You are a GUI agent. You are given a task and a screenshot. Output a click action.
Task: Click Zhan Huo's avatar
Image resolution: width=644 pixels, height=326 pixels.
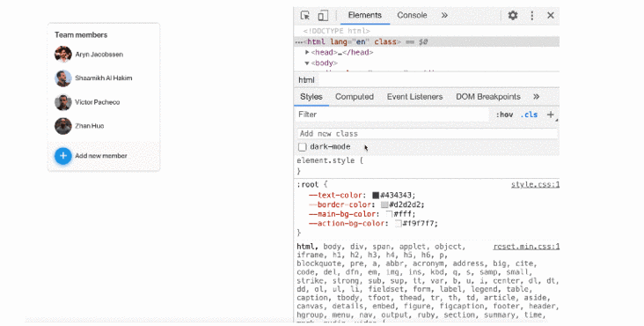[x=62, y=126]
